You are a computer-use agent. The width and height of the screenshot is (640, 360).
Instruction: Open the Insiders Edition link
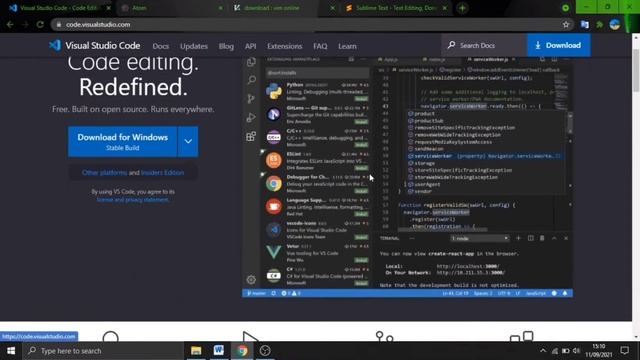pos(162,173)
